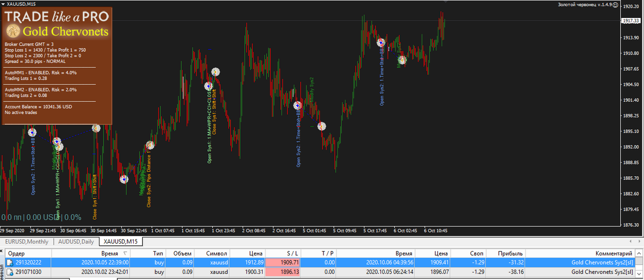This screenshot has width=644, height=280.
Task: Click close time 2020.10.05 06:24:14
Action: click(390, 272)
